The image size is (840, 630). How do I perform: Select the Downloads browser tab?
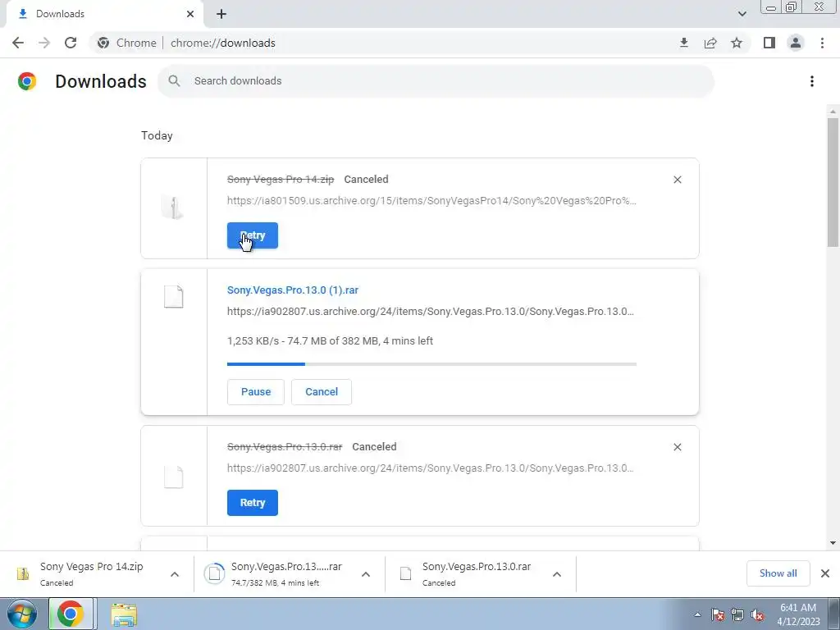[x=104, y=14]
